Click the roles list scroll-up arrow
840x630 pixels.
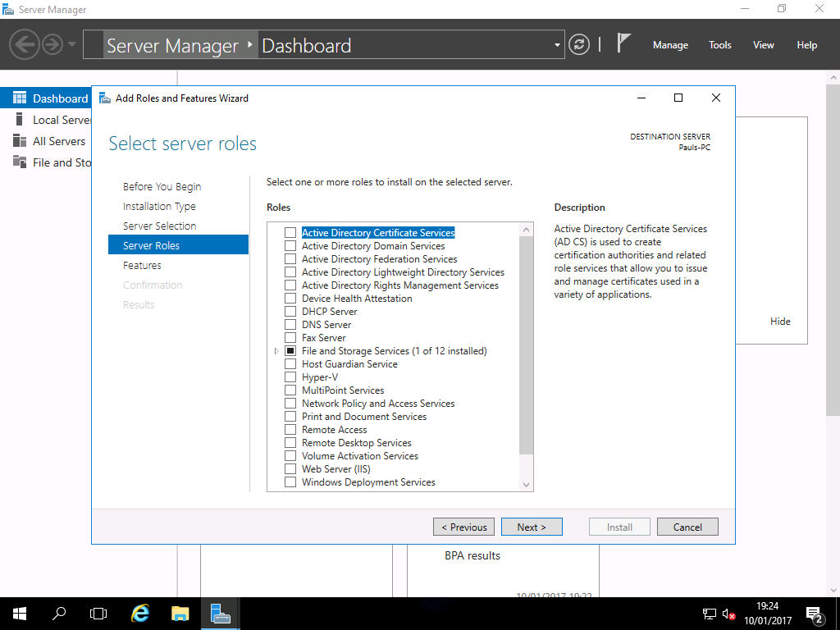point(526,230)
